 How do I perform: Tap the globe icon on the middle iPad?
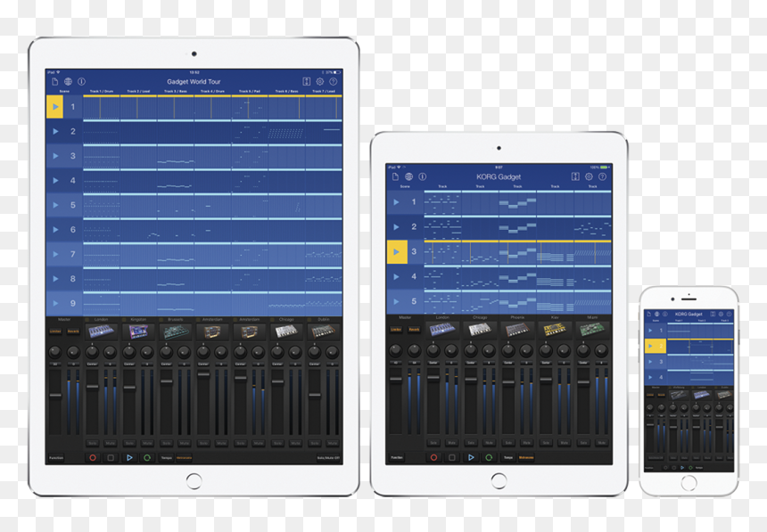[x=409, y=176]
